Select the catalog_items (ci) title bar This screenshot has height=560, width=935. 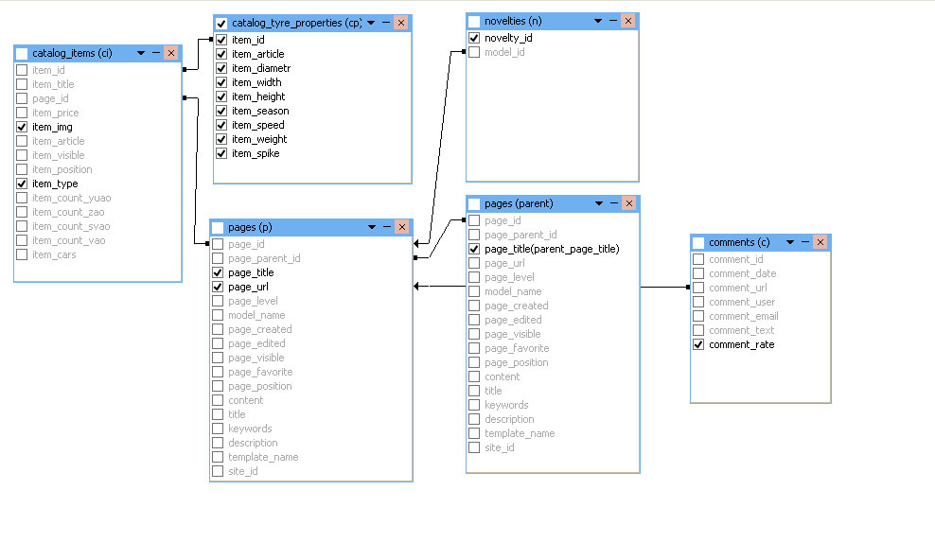coord(97,53)
